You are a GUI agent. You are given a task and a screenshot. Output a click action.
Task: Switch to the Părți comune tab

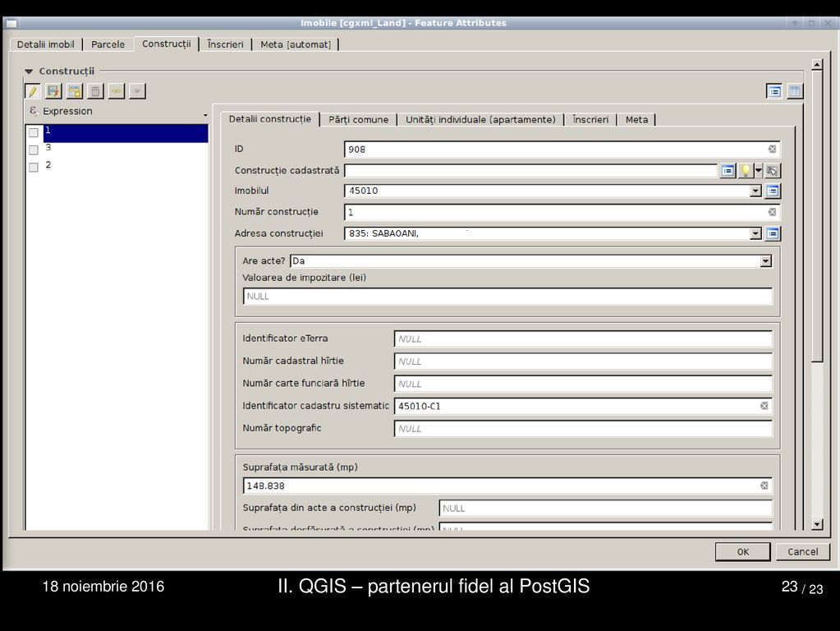tap(358, 120)
